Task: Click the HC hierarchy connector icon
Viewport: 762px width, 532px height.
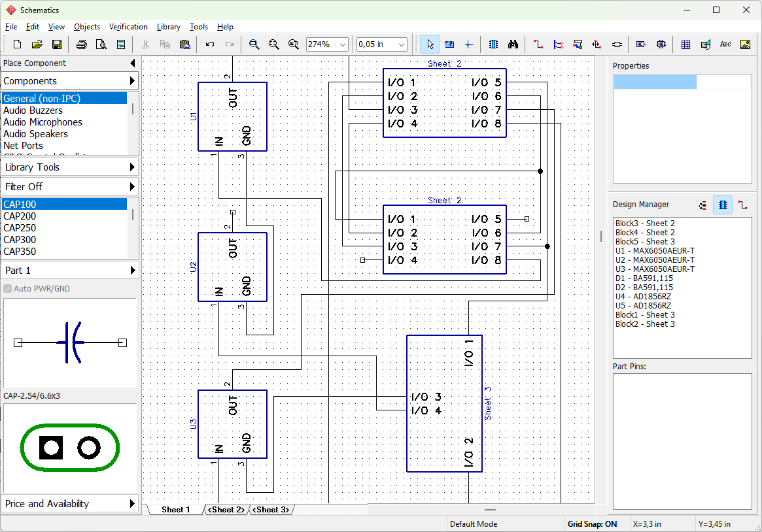Action: 641,44
